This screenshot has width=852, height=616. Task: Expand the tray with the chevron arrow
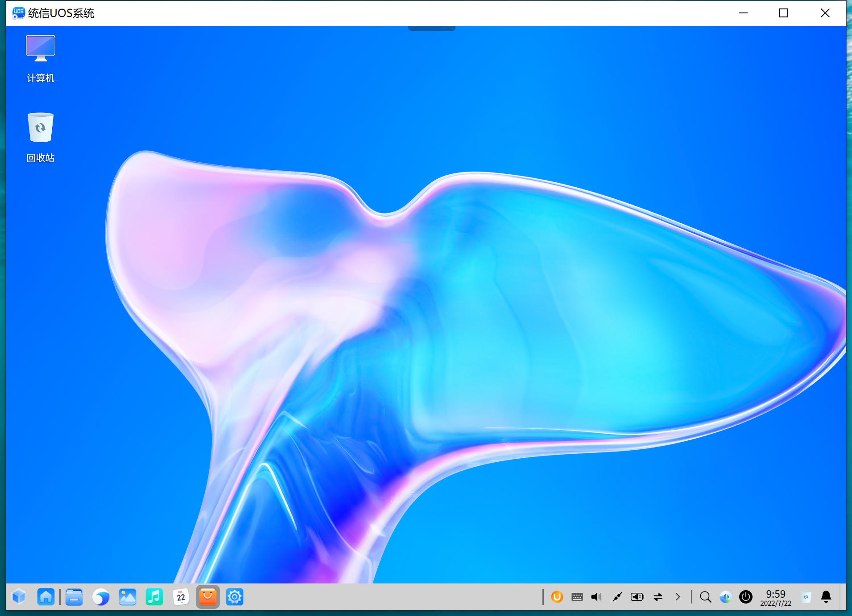[678, 597]
